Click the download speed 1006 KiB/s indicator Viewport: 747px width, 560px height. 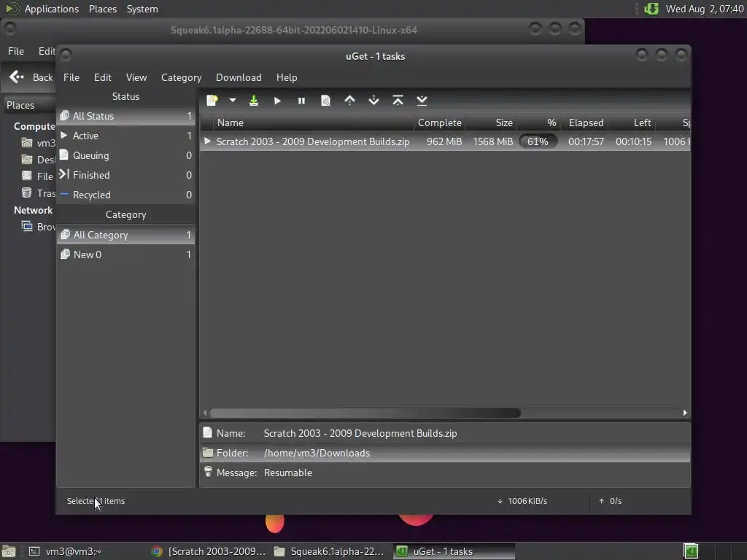pos(522,501)
